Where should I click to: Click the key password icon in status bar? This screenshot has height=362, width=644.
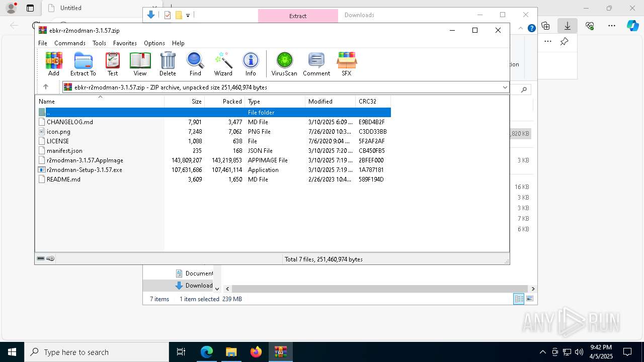pos(50,258)
